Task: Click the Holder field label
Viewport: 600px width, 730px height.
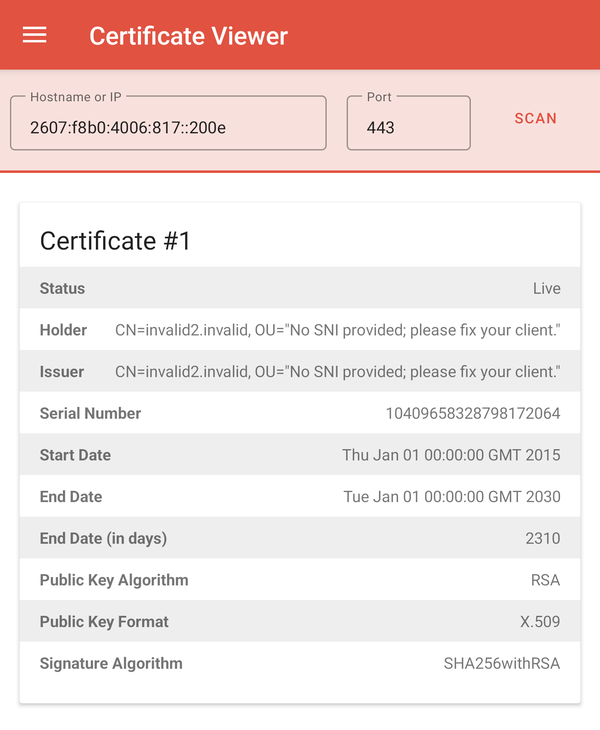Action: (63, 330)
